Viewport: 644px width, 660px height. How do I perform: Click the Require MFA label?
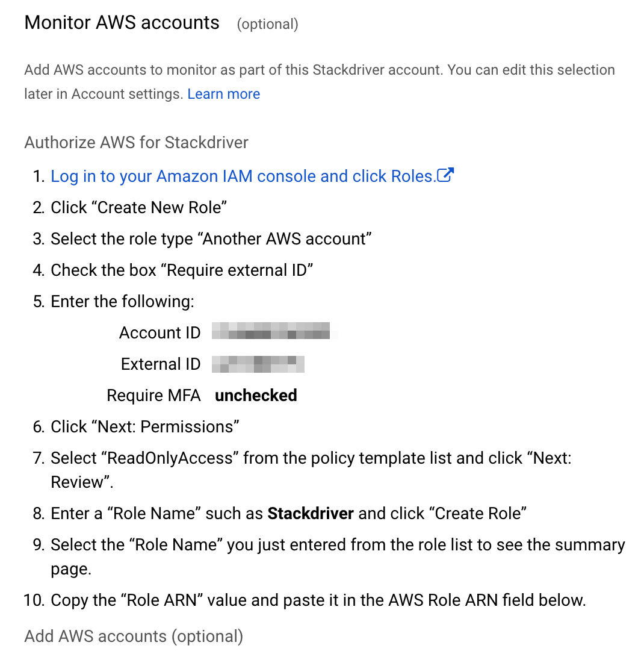click(x=153, y=395)
